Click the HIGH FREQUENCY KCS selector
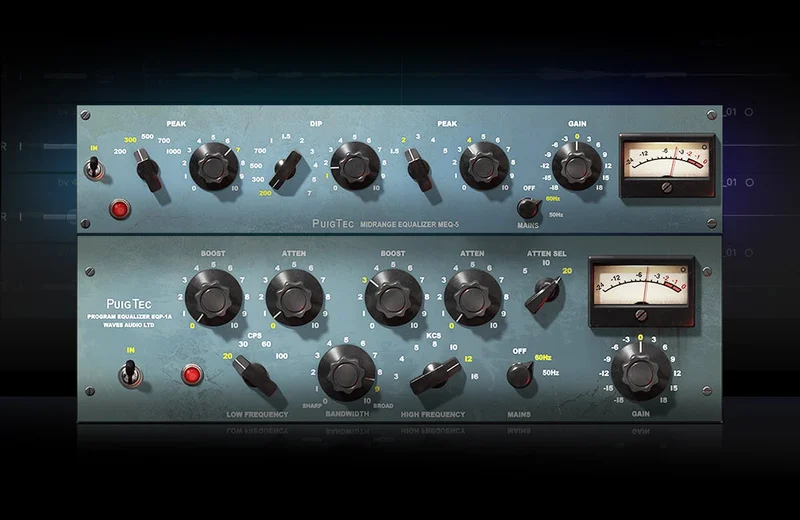This screenshot has height=520, width=800. coord(435,377)
